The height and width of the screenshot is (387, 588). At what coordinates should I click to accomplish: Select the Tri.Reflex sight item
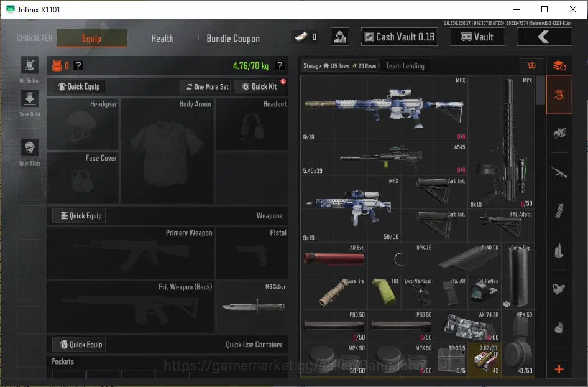485,293
